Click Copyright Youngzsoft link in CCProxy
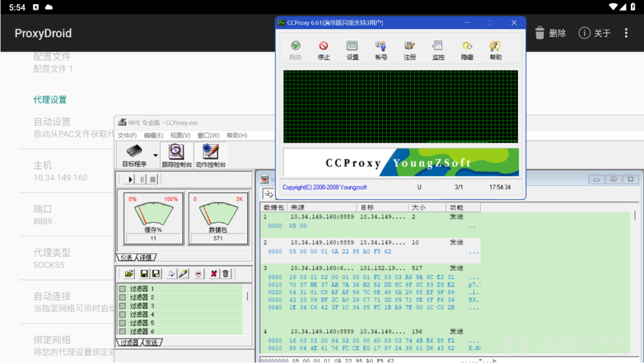 click(325, 187)
